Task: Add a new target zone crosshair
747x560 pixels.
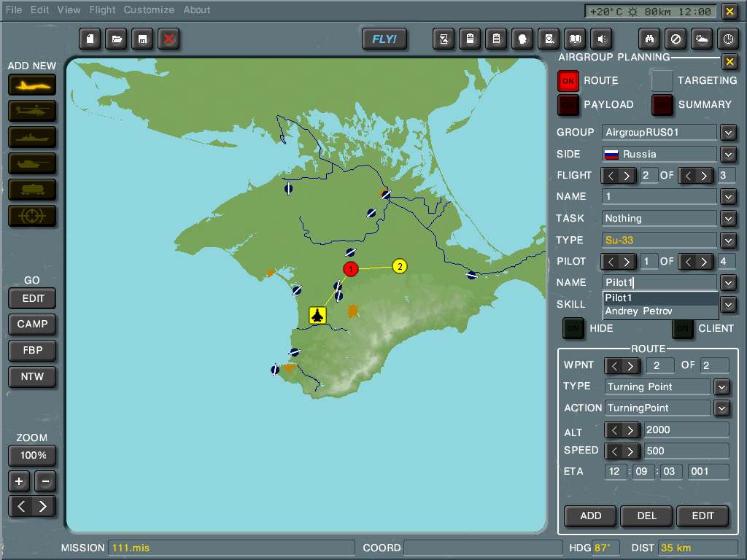Action: 32,217
